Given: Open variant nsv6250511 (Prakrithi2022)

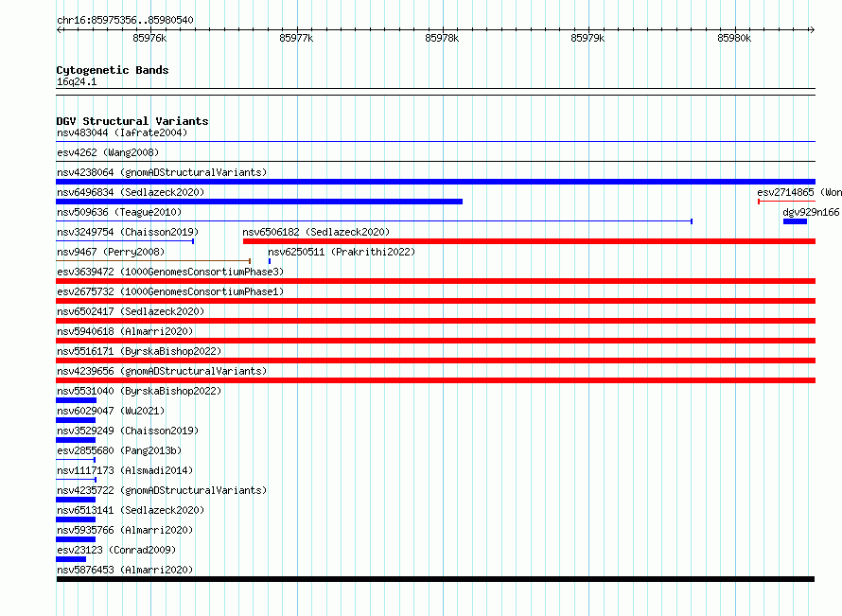Looking at the screenshot, I should point(342,252).
